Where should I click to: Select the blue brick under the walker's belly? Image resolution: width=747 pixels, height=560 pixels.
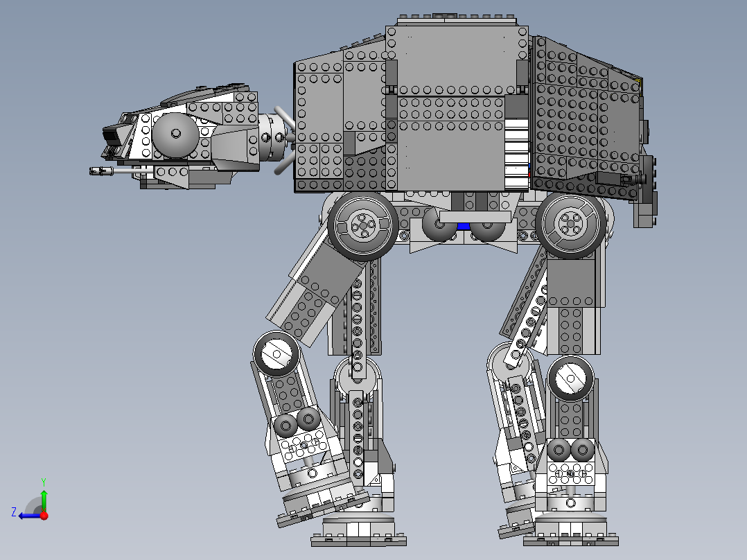[x=463, y=227]
